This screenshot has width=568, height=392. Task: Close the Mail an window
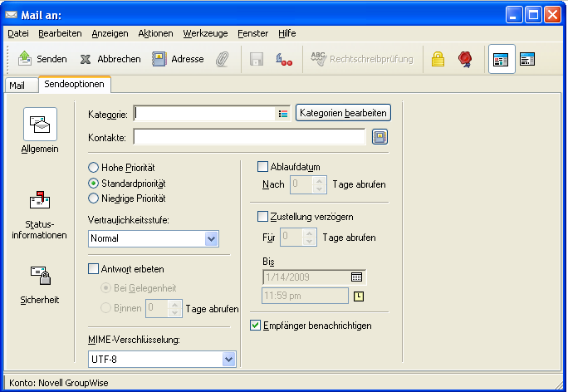(x=553, y=15)
